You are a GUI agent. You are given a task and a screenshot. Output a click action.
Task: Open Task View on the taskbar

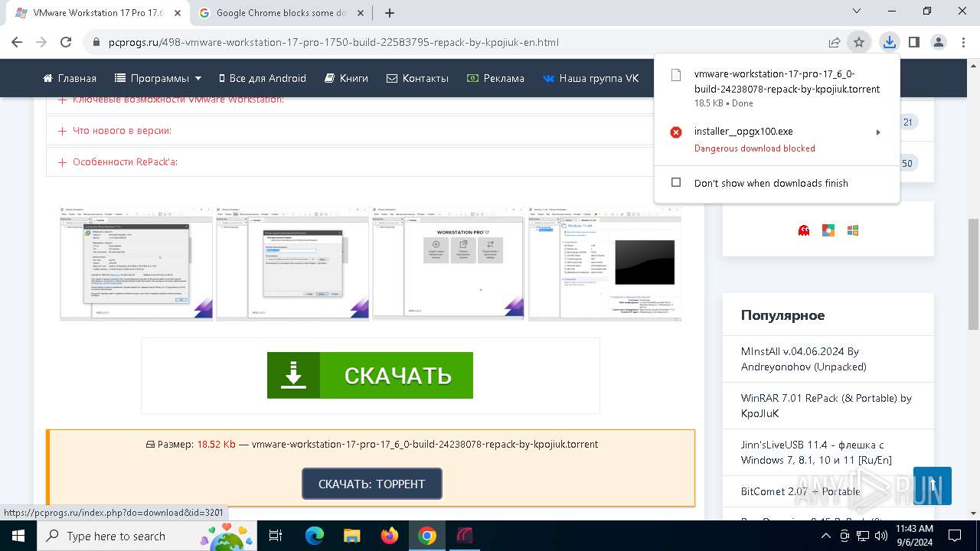tap(276, 536)
